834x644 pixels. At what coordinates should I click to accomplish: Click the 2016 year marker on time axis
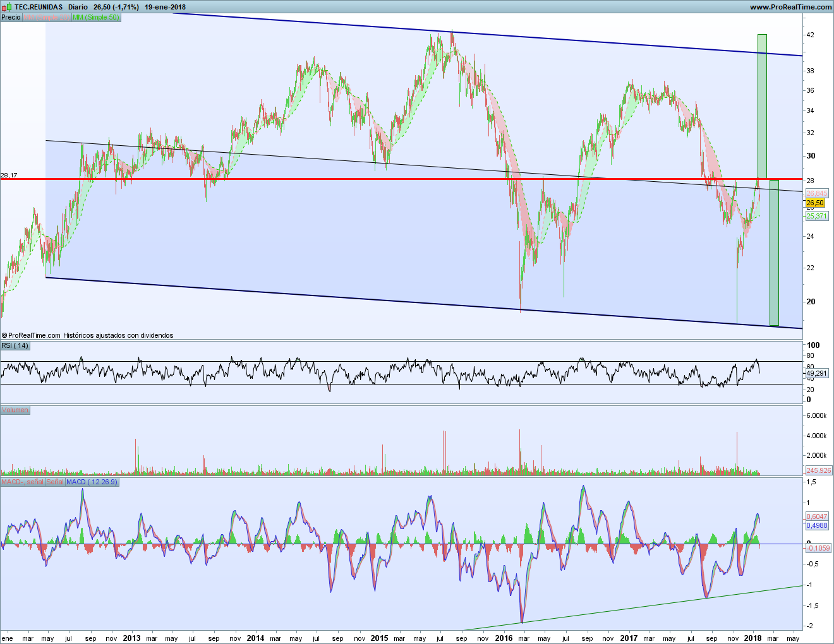pos(504,638)
